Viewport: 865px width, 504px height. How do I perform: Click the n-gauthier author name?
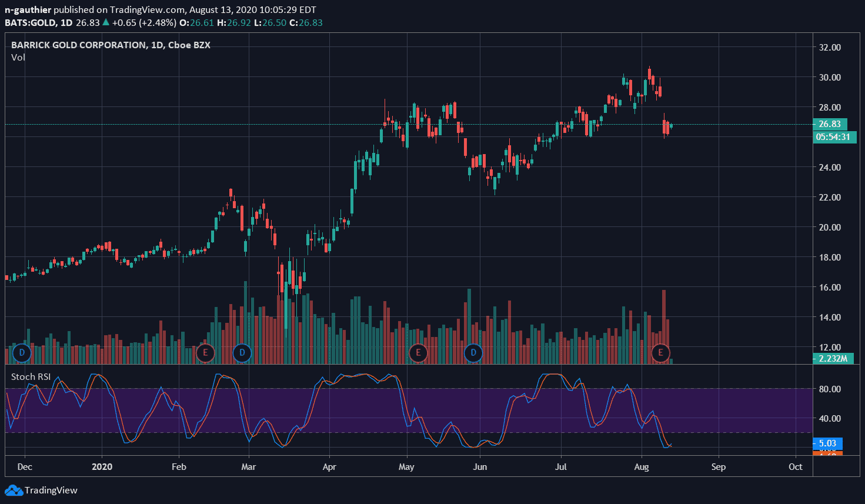pos(28,10)
